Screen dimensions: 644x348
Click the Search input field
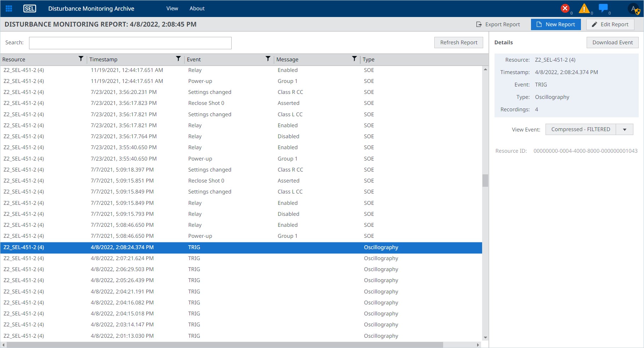(130, 43)
